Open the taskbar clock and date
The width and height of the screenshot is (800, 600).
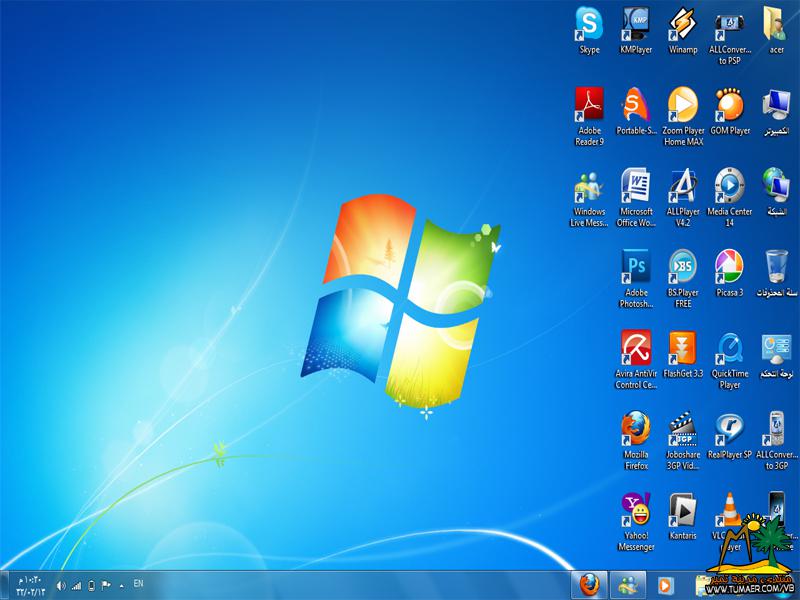point(31,586)
